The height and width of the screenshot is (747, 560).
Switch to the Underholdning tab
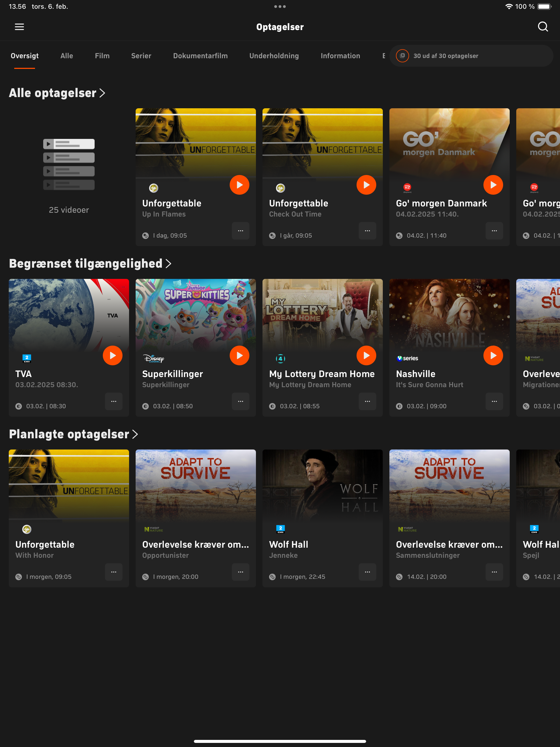pos(274,56)
